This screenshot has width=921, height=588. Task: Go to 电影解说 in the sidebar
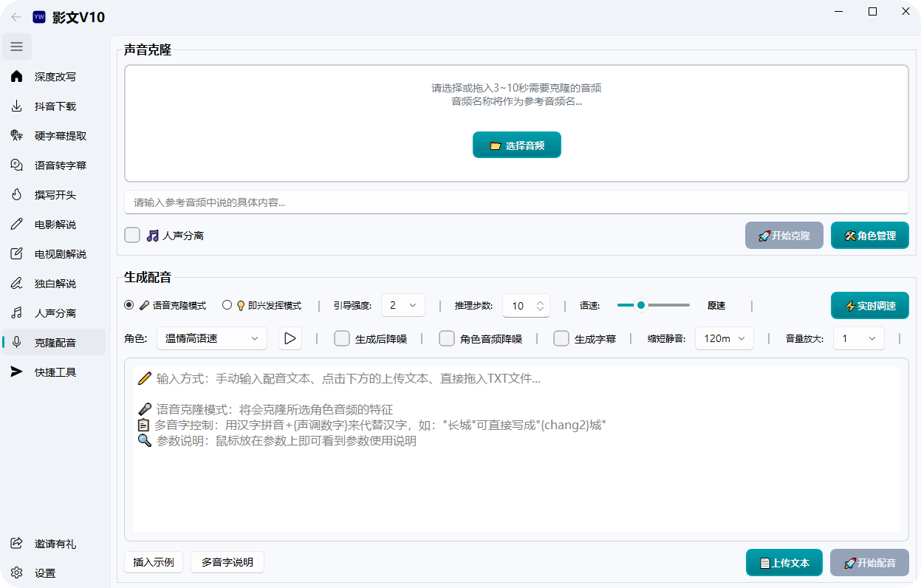click(x=55, y=225)
